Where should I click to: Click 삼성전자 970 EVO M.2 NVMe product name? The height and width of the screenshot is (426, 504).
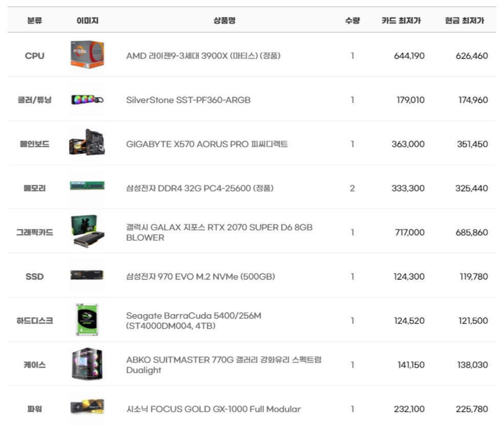pos(201,276)
